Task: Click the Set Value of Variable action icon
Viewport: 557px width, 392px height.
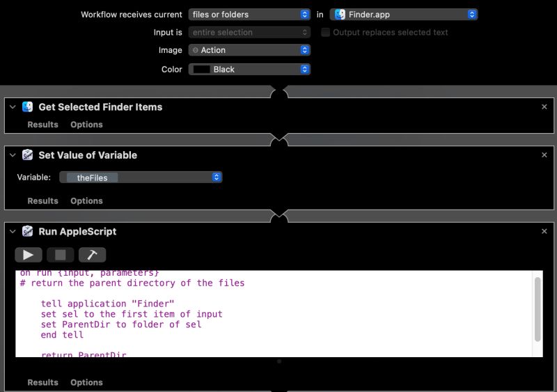Action: click(x=27, y=155)
